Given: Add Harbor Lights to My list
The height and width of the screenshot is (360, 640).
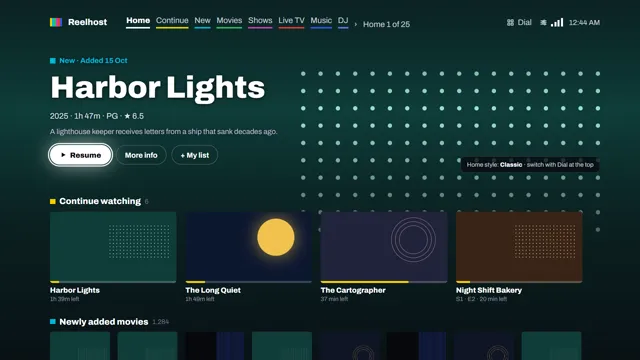Looking at the screenshot, I should click(x=195, y=155).
